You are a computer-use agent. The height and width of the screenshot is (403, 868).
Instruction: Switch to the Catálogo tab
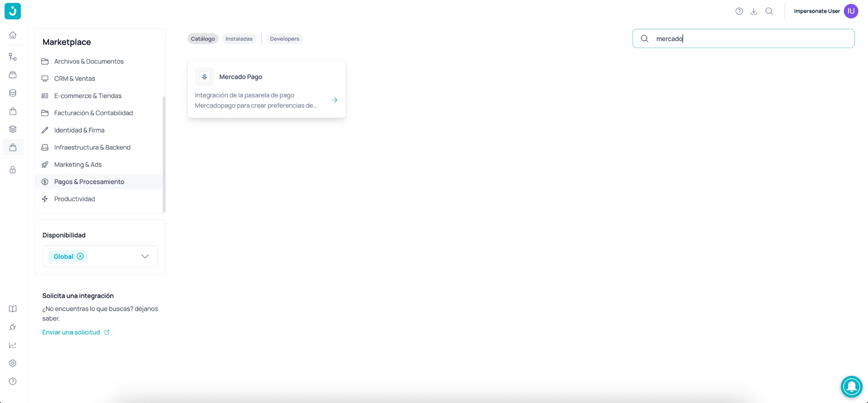(x=203, y=39)
